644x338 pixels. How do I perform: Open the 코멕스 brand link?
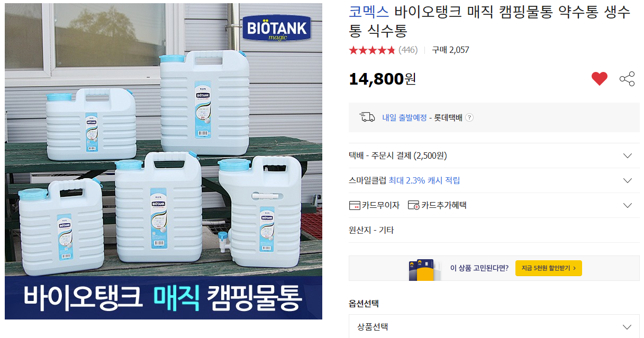[369, 12]
